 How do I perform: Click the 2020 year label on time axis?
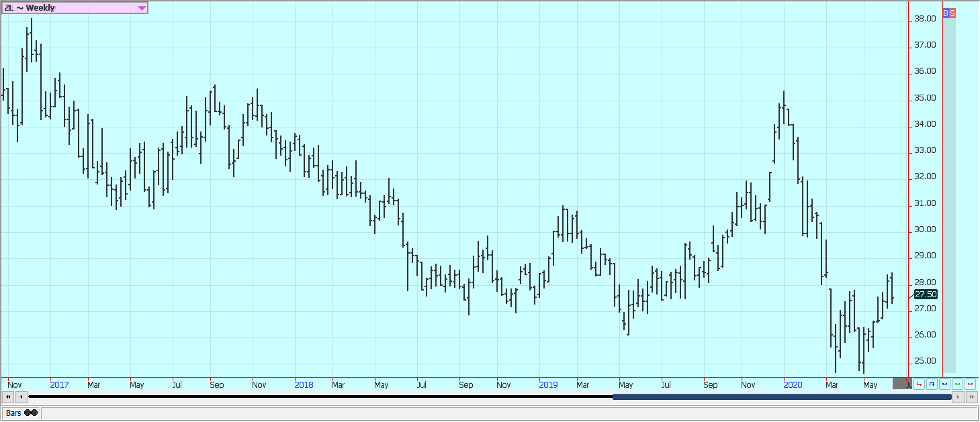pyautogui.click(x=793, y=384)
